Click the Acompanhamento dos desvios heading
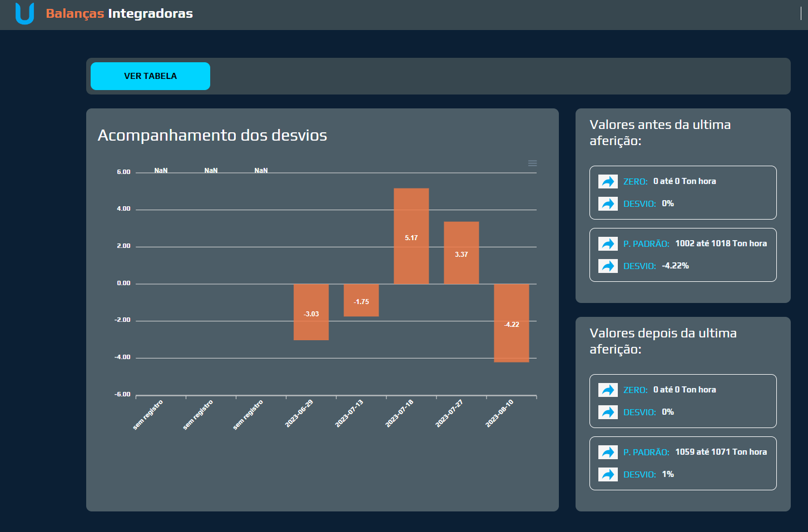Image resolution: width=808 pixels, height=532 pixels. [212, 135]
